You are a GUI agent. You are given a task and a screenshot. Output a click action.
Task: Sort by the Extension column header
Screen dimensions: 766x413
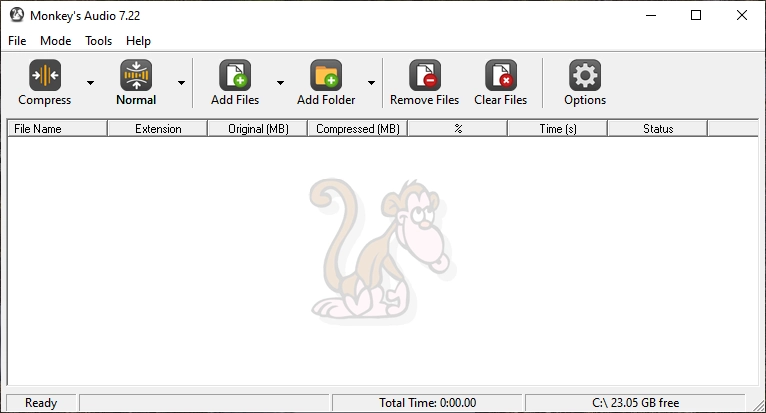158,129
